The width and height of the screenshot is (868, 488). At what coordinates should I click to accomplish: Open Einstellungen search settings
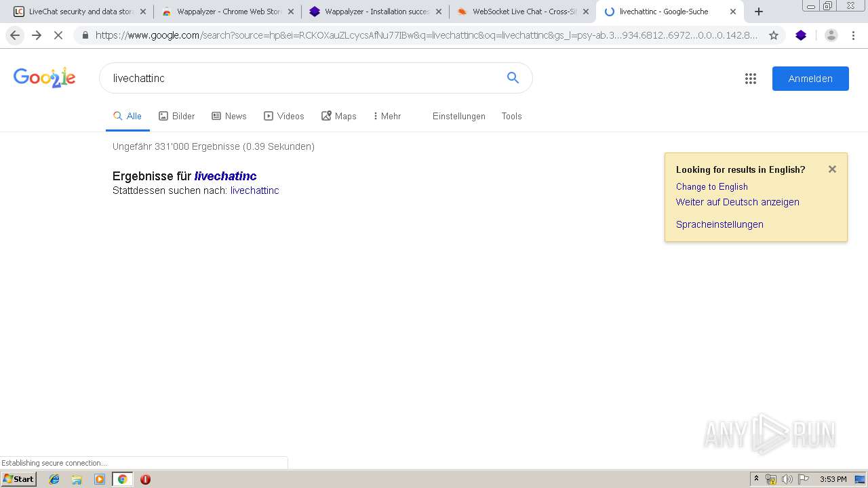(459, 116)
